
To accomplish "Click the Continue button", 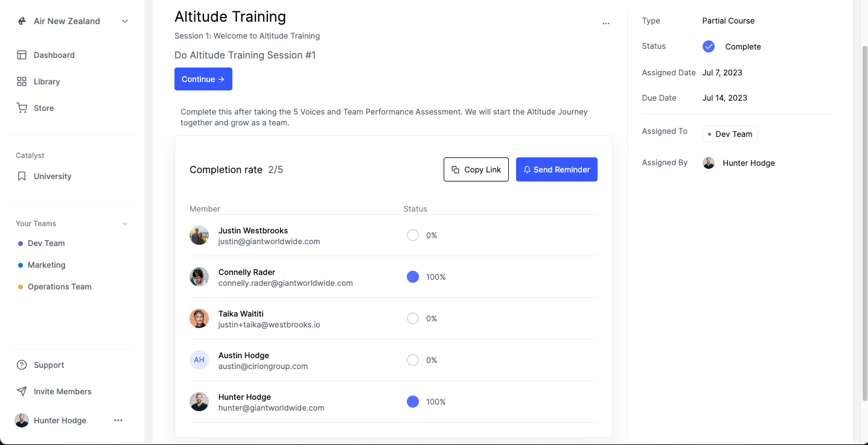I will 203,79.
